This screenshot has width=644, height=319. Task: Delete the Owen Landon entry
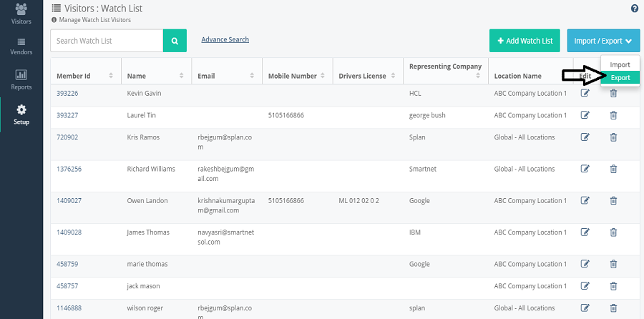(x=613, y=201)
